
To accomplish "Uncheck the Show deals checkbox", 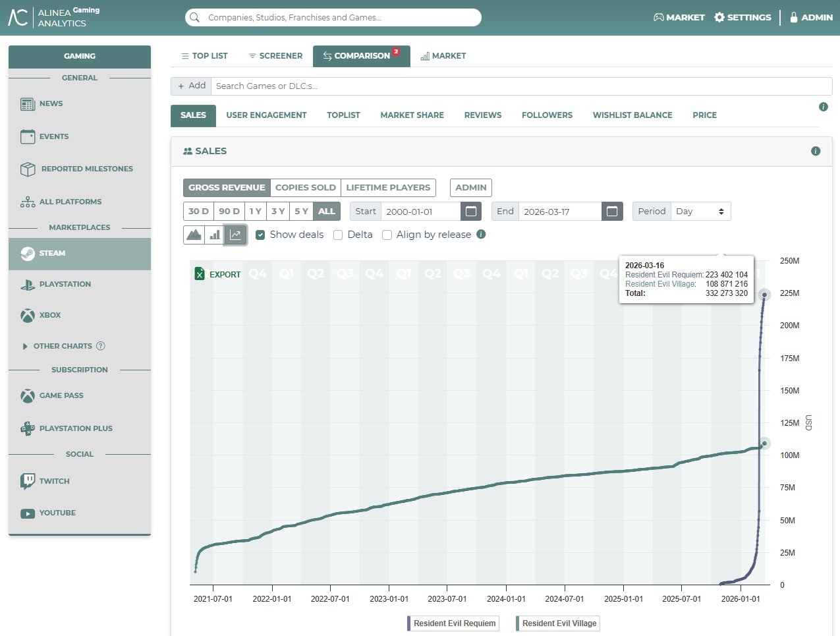I will pyautogui.click(x=260, y=235).
